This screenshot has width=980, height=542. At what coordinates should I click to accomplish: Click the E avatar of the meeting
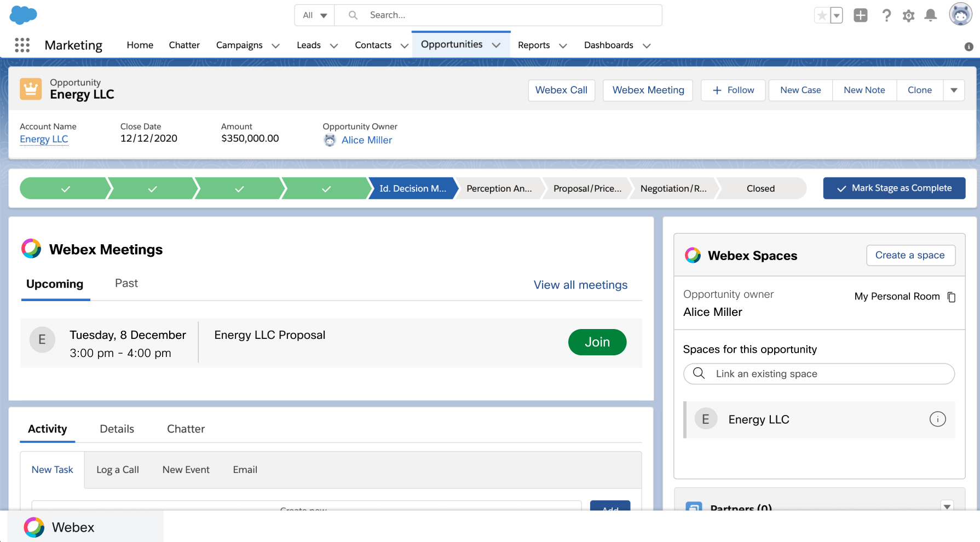[42, 340]
